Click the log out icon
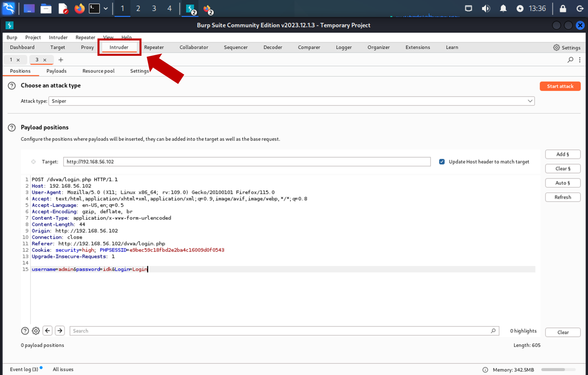 coord(580,8)
